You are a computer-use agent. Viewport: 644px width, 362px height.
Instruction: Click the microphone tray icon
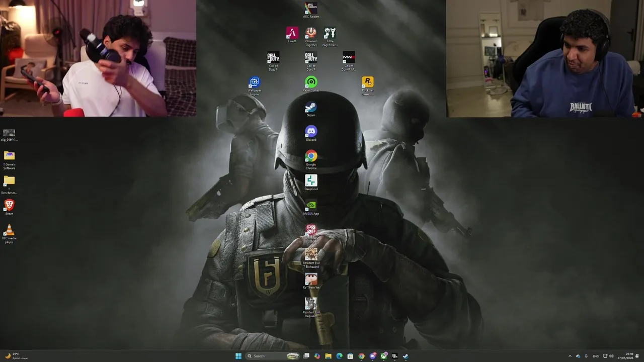click(x=586, y=356)
